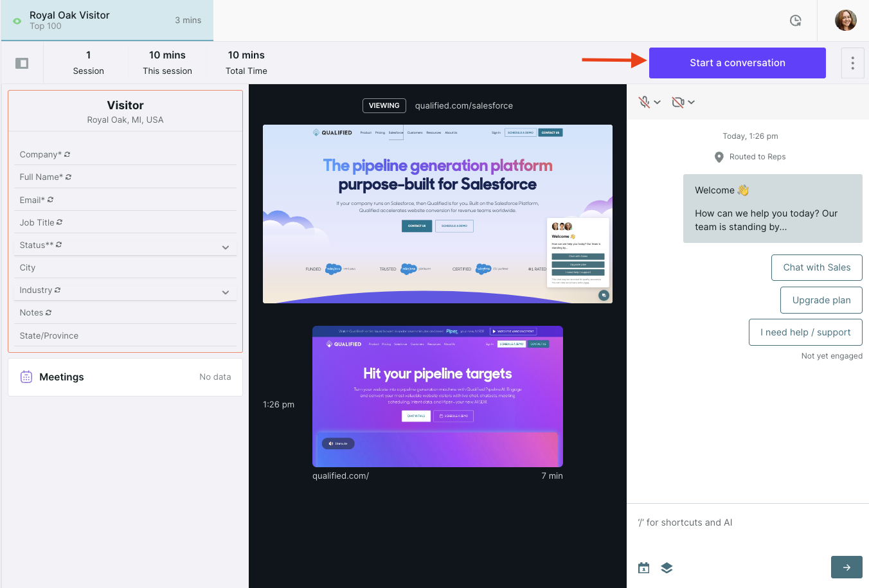869x588 pixels.
Task: Click the Full Name field
Action: click(x=125, y=177)
